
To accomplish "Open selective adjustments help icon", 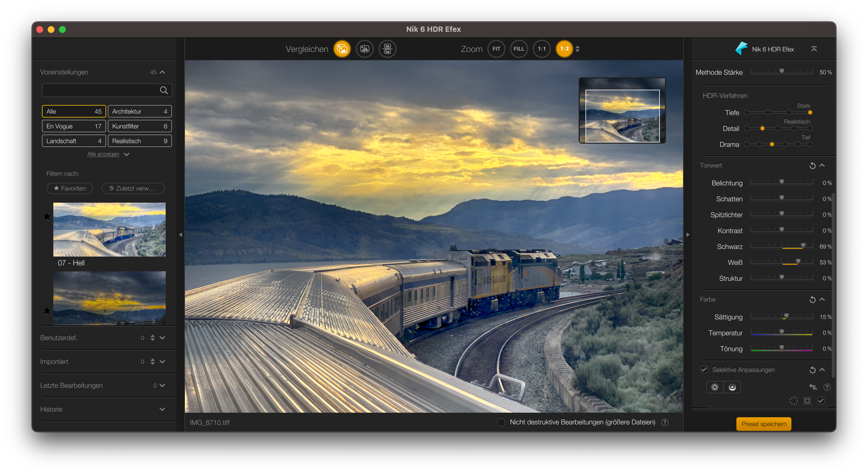I will point(827,387).
